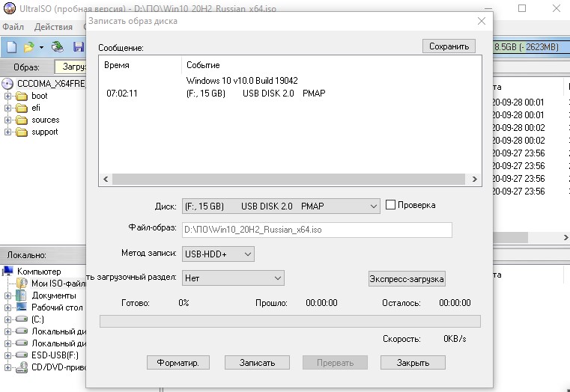
Task: Click the Закрыть button
Action: 413,362
